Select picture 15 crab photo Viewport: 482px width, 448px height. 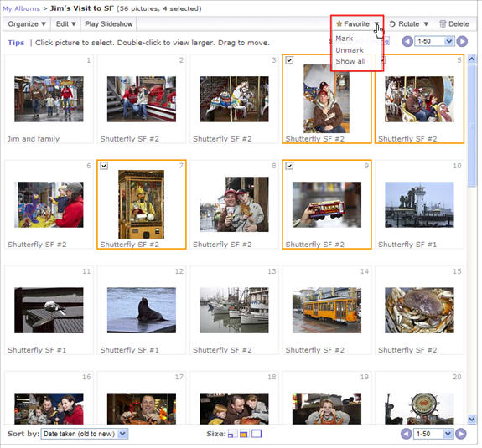tap(419, 310)
